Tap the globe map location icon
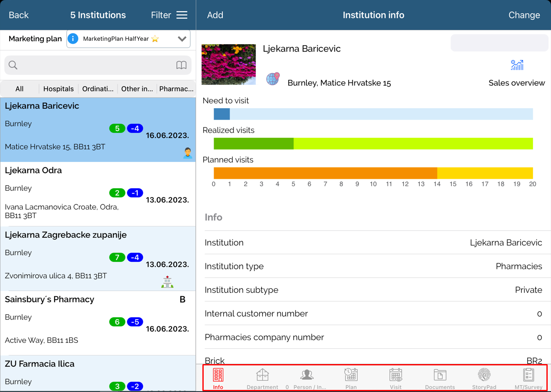Screen dimensions: 551x392 tap(273, 79)
